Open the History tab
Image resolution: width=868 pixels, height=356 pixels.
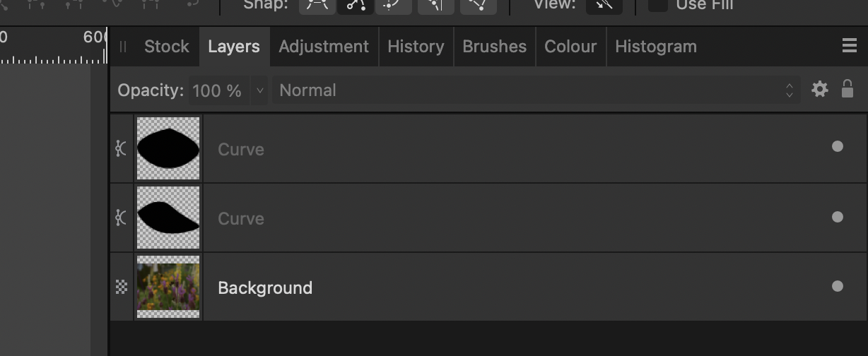pyautogui.click(x=416, y=47)
